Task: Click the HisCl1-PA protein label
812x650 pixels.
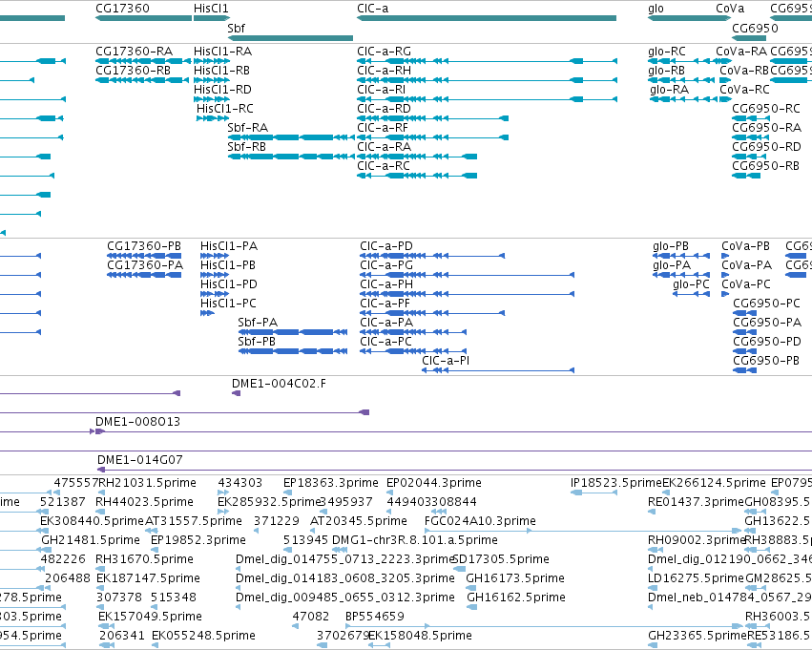Action: [229, 246]
